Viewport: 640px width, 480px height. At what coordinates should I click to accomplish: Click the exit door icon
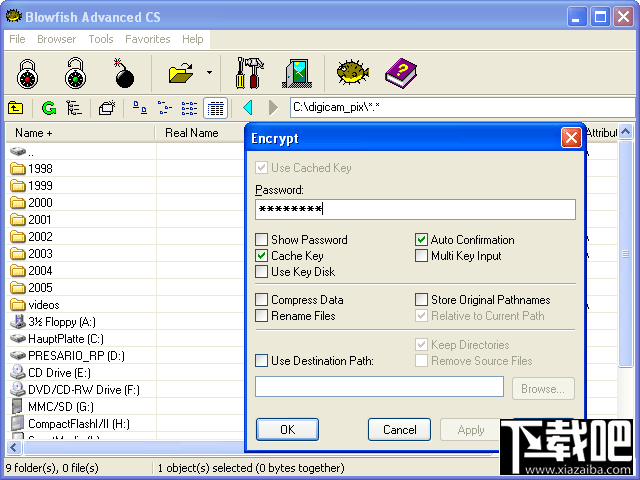click(298, 73)
